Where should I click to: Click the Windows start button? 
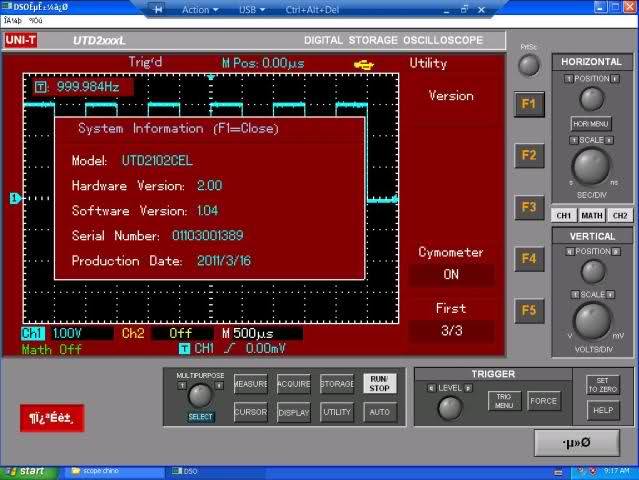click(29, 471)
